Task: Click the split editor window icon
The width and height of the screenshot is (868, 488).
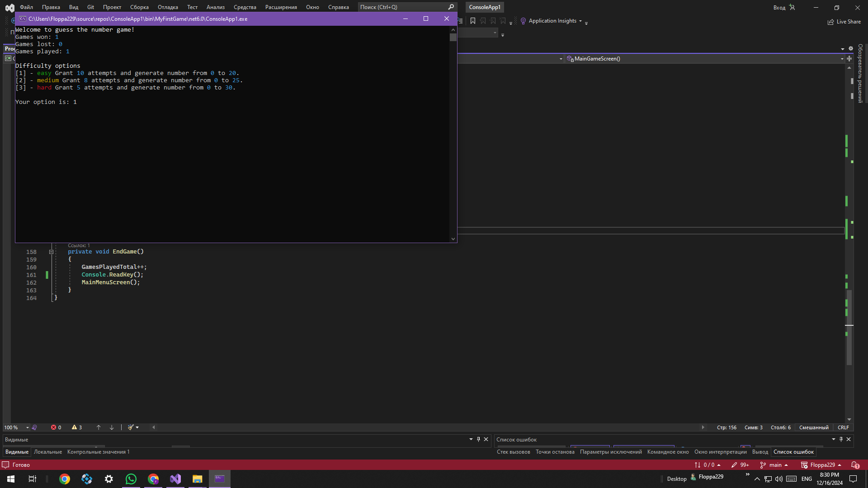Action: (x=849, y=59)
